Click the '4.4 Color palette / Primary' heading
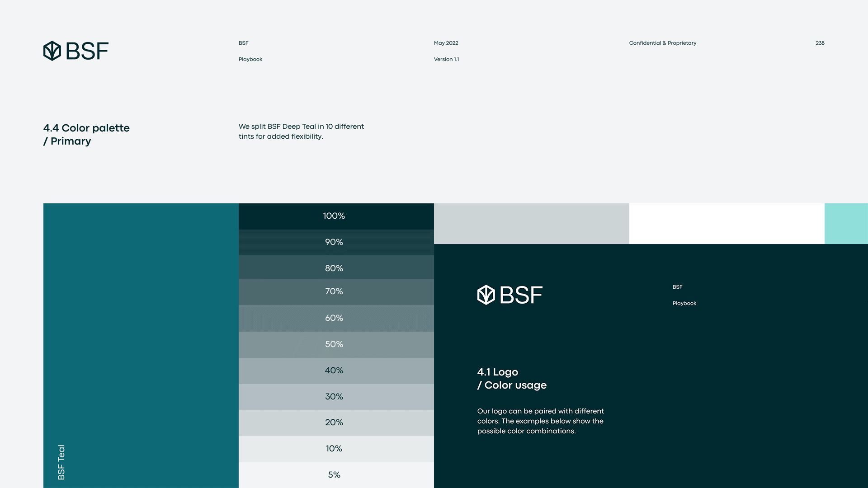This screenshot has height=488, width=868. pyautogui.click(x=86, y=134)
